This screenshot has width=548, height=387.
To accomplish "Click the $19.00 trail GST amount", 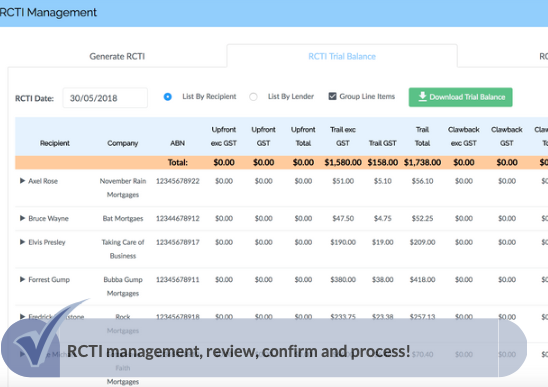I will (x=382, y=242).
